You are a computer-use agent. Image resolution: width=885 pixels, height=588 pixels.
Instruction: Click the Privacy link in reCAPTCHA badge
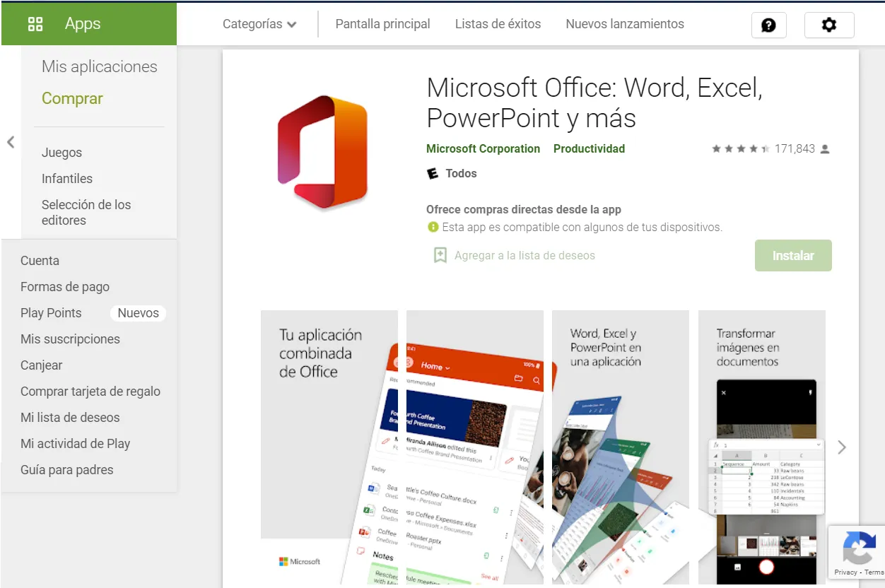coord(845,572)
